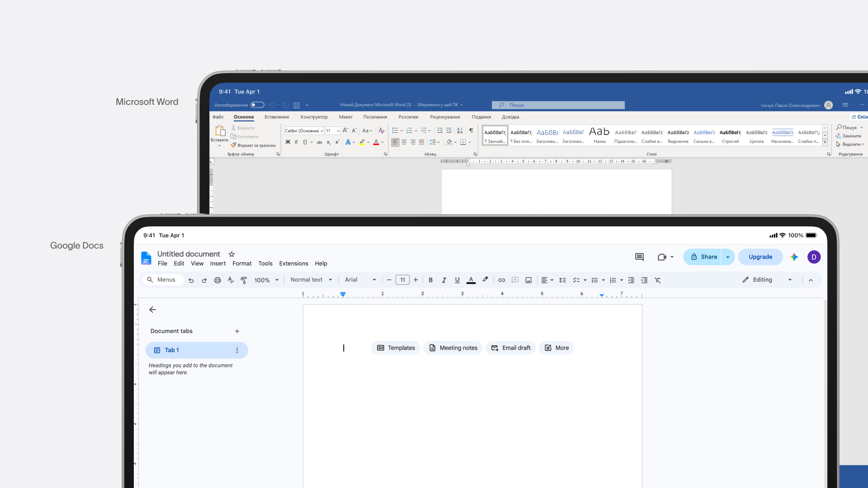Apply red font color in Word

[x=376, y=142]
